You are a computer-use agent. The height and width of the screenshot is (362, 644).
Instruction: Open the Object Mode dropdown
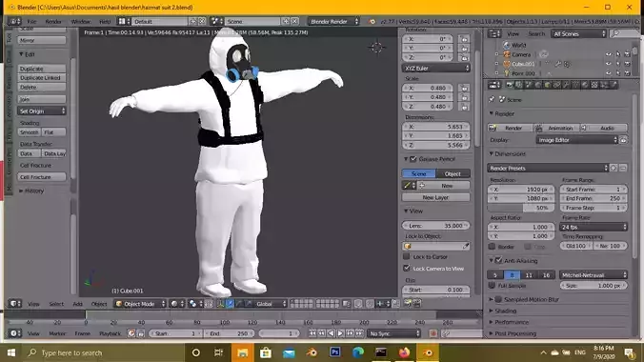point(140,304)
